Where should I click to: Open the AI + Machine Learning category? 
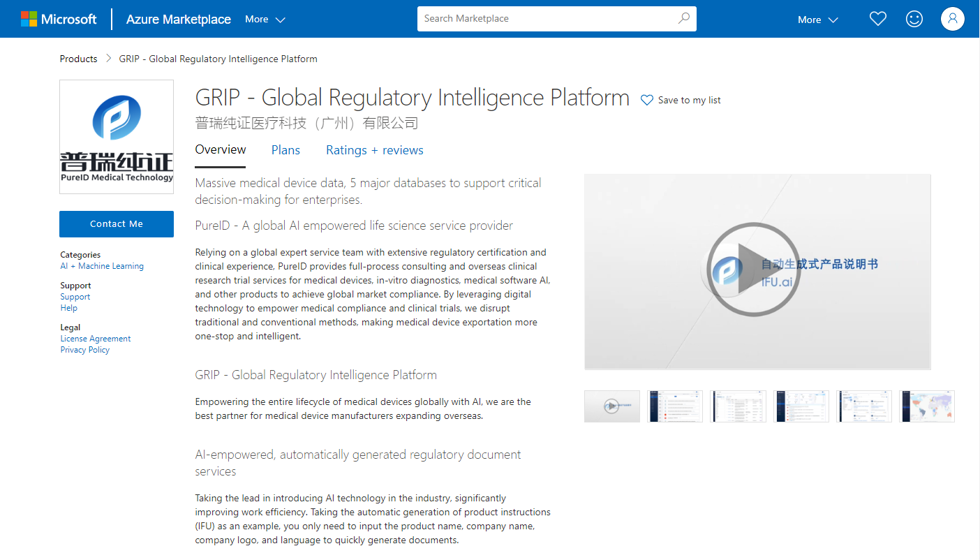[102, 266]
